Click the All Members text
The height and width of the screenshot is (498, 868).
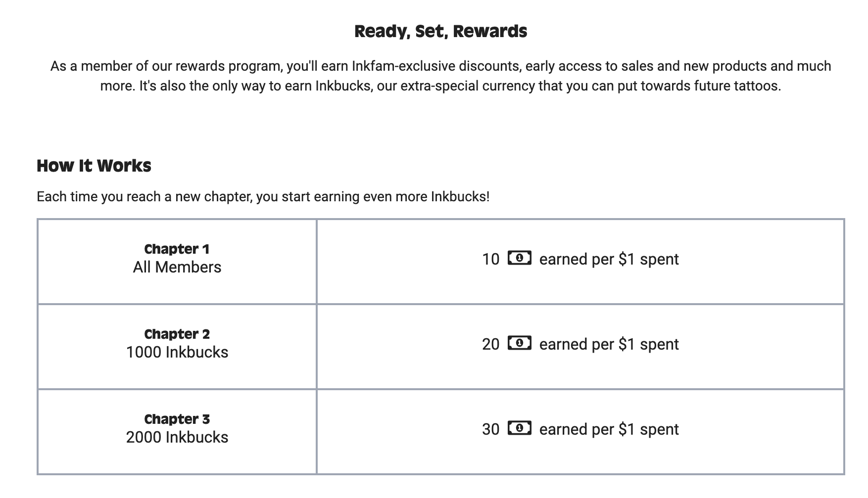[177, 267]
